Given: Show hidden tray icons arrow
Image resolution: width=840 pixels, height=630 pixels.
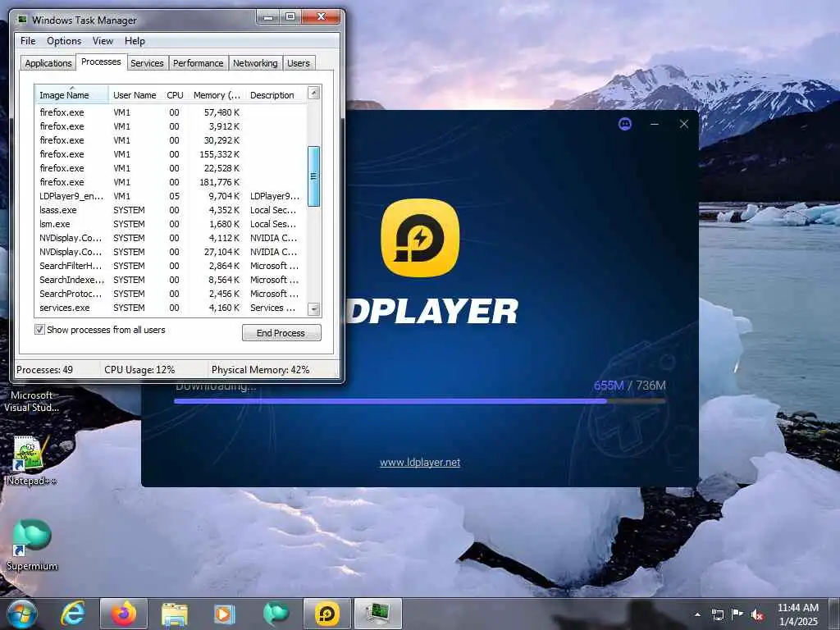Looking at the screenshot, I should (x=697, y=614).
